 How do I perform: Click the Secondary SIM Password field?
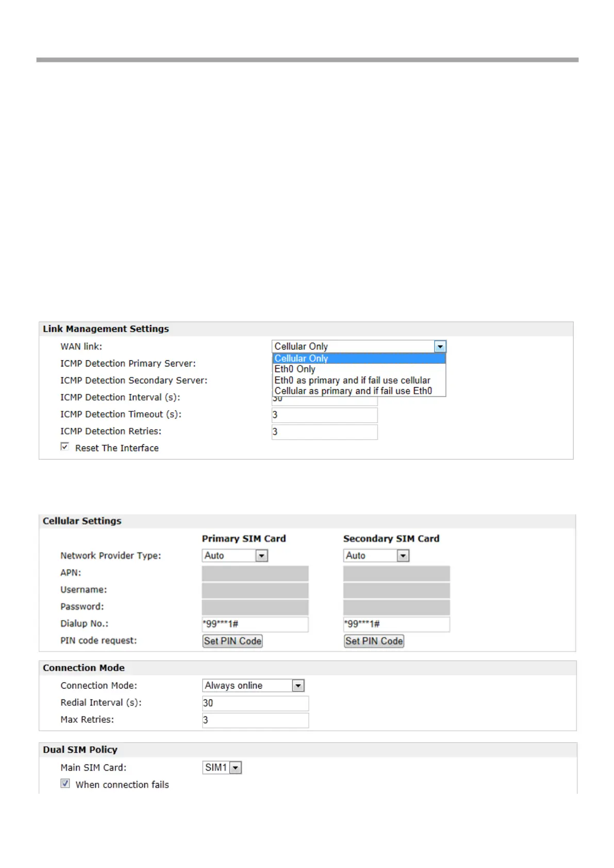[x=396, y=607]
